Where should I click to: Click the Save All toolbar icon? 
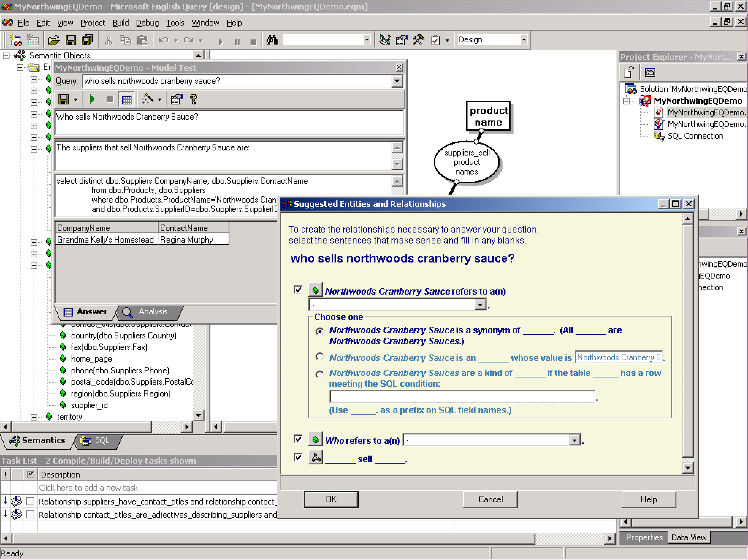pyautogui.click(x=88, y=40)
